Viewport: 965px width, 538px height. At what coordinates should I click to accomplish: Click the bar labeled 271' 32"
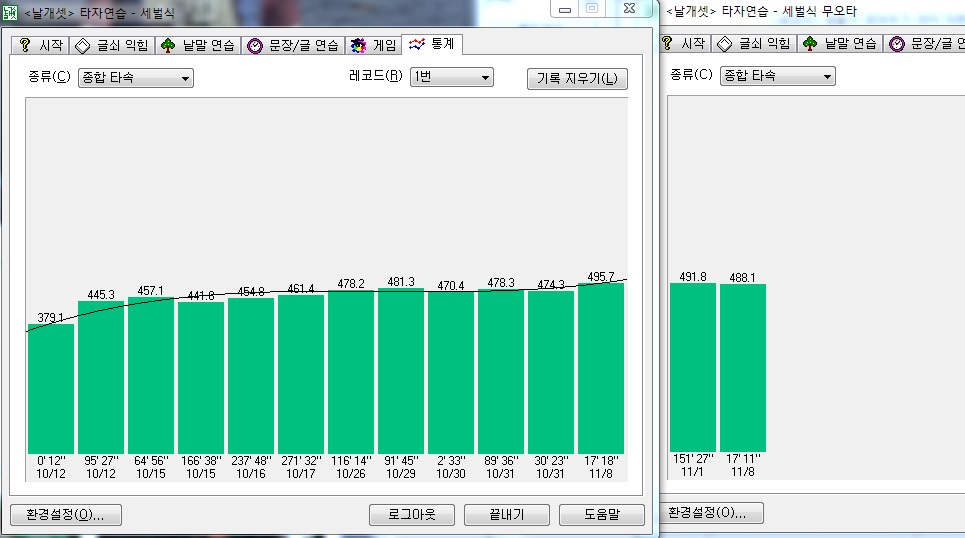tap(301, 374)
